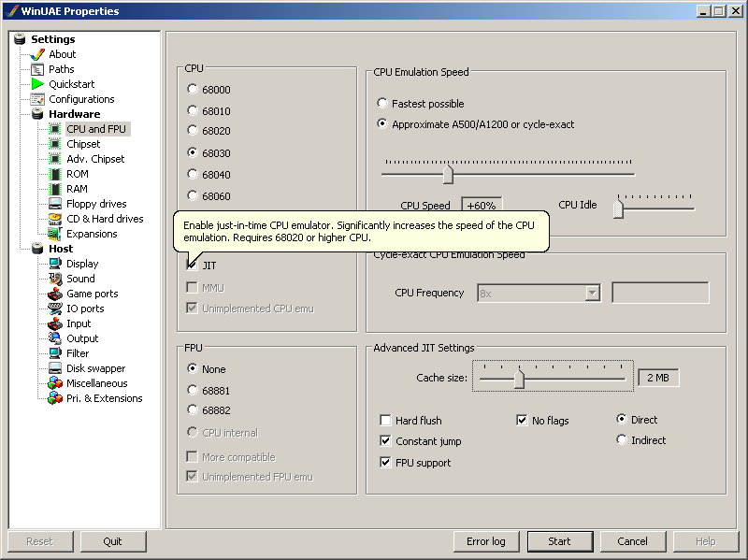Viewport: 748px width, 560px height.
Task: Click the Expansions board icon
Action: click(x=55, y=234)
